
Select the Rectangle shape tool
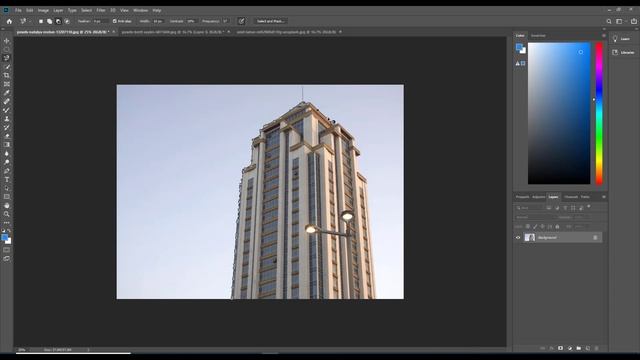pos(7,197)
